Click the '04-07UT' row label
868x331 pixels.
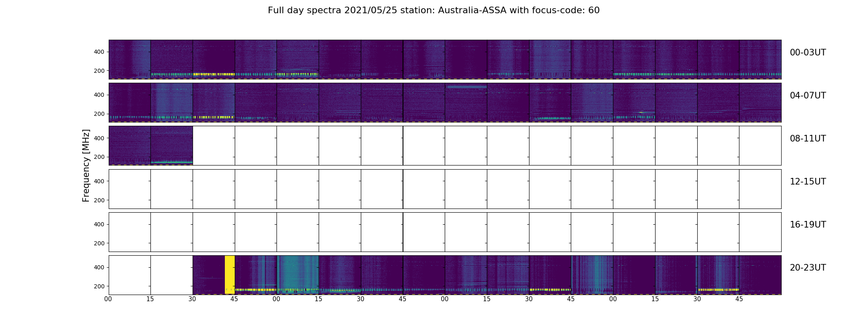click(808, 96)
